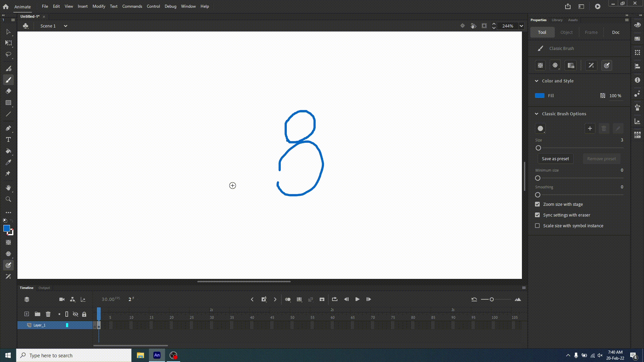This screenshot has height=362, width=644.
Task: Open the blue Fill color swatch
Action: coord(539,96)
